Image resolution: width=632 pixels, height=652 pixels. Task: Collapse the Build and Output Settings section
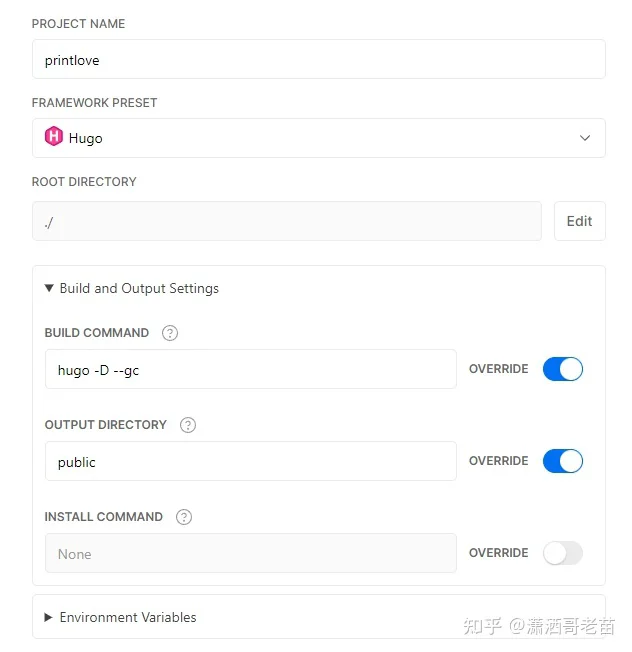click(49, 288)
